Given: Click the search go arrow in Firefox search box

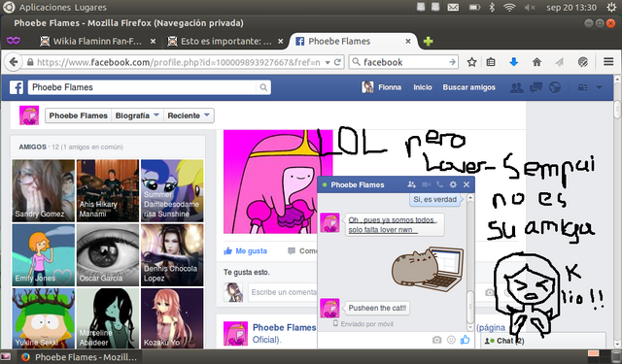Looking at the screenshot, I should click(x=452, y=62).
